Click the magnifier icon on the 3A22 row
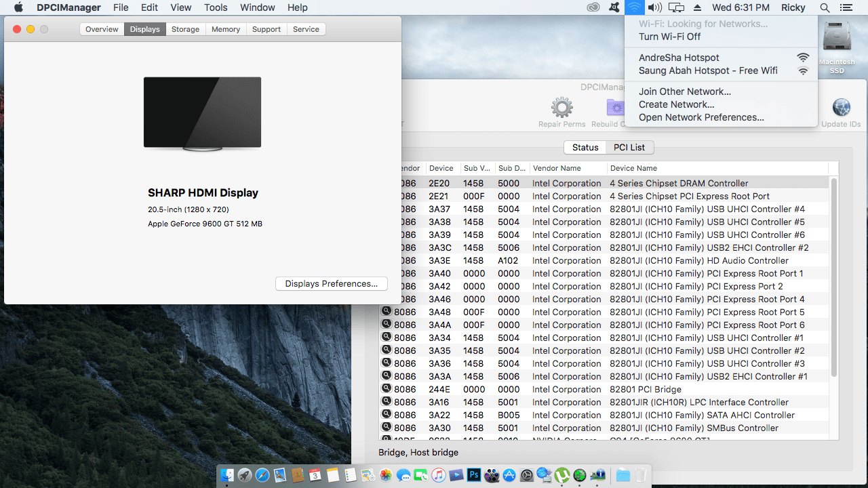Image resolution: width=868 pixels, height=488 pixels. point(387,414)
